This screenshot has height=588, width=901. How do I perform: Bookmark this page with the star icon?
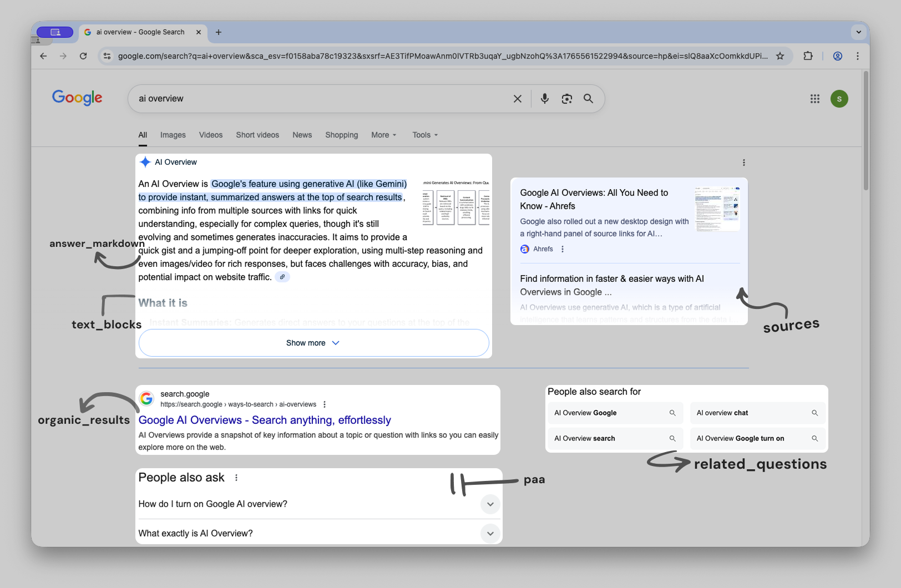(x=780, y=56)
